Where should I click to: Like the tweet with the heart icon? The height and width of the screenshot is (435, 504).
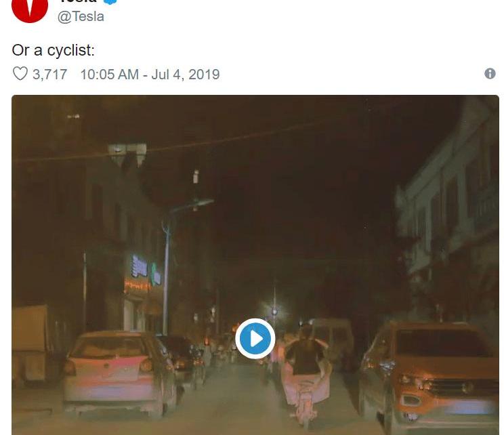tap(20, 74)
